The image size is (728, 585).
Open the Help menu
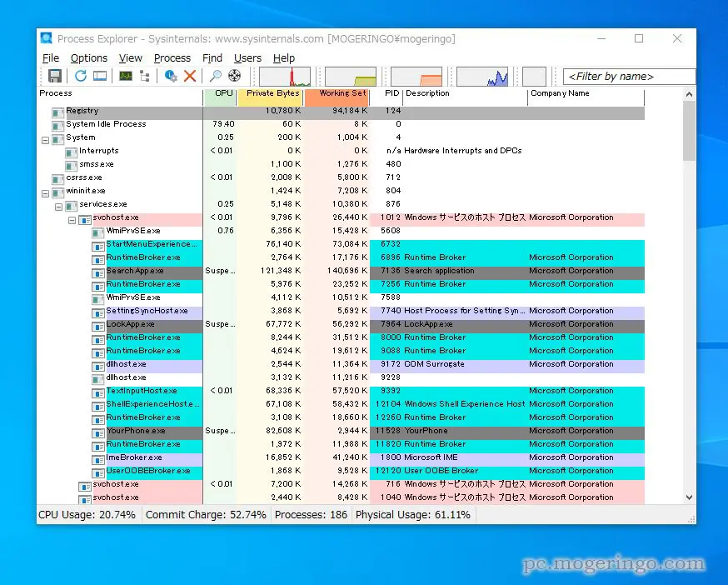284,58
